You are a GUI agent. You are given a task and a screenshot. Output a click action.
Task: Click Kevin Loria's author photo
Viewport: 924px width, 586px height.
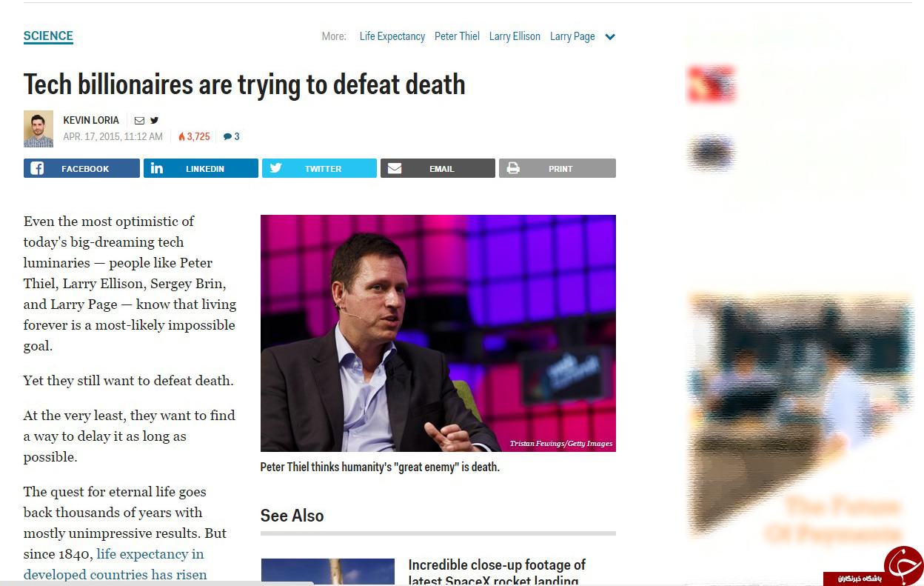(38, 129)
